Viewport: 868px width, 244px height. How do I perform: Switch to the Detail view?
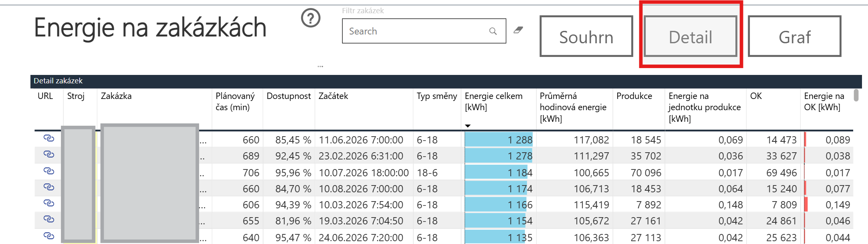691,36
